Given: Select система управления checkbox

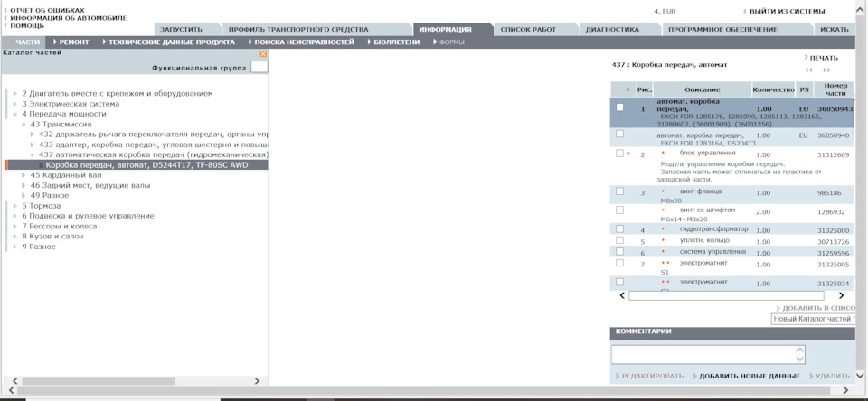Looking at the screenshot, I should coord(620,252).
